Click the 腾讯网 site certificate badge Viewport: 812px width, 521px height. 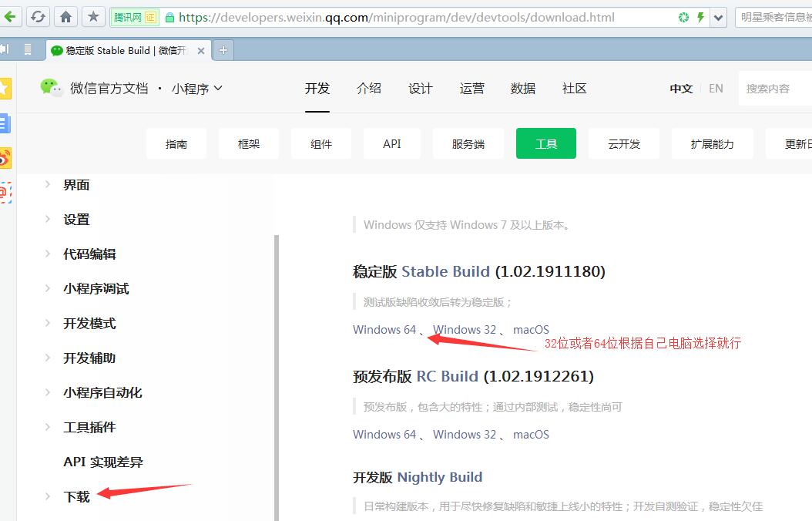click(x=135, y=18)
